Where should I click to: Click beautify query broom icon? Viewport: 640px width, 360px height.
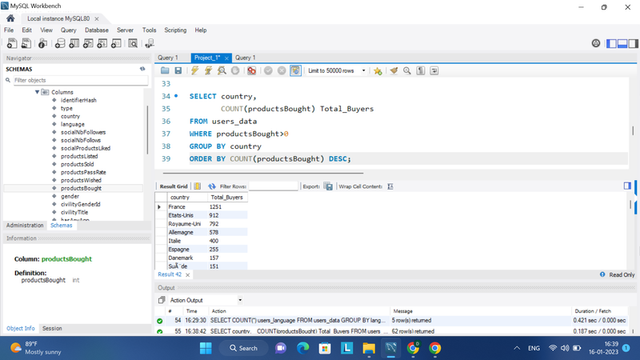pos(393,71)
